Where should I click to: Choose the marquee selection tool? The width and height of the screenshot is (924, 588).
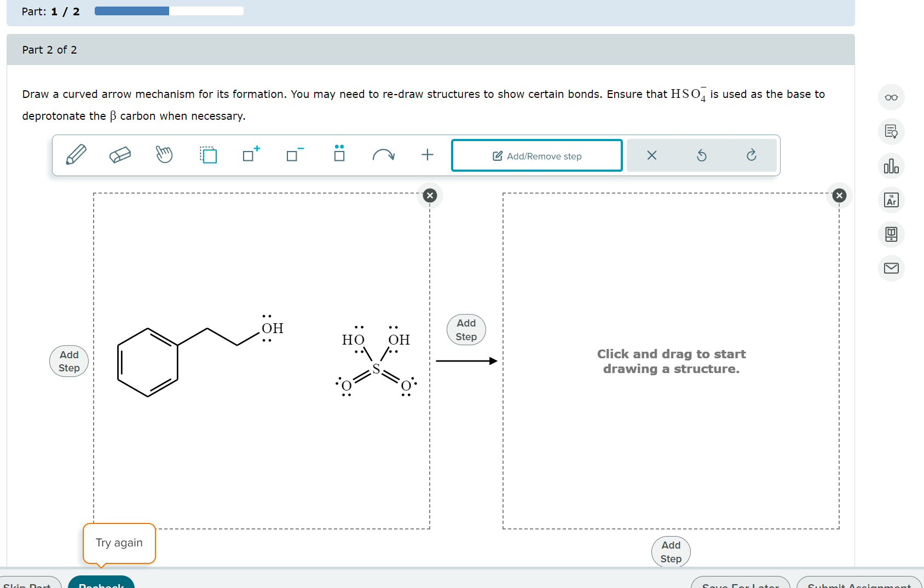coord(208,155)
